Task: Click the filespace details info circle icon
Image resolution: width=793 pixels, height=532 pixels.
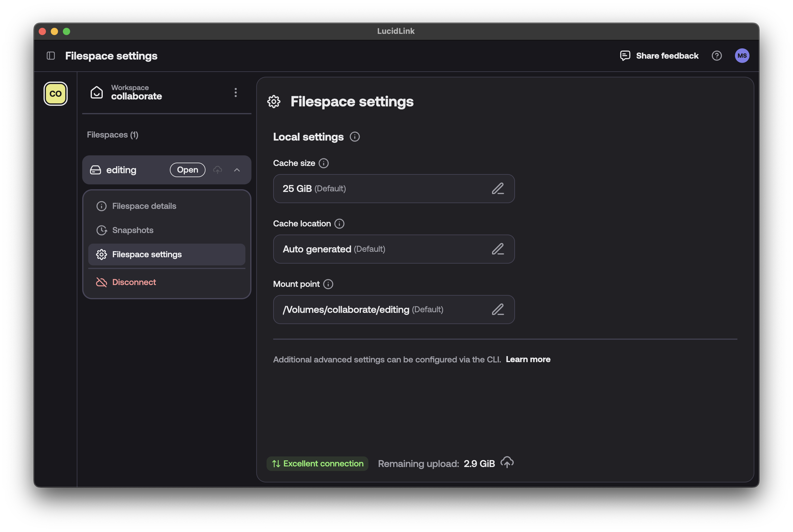Action: click(102, 206)
